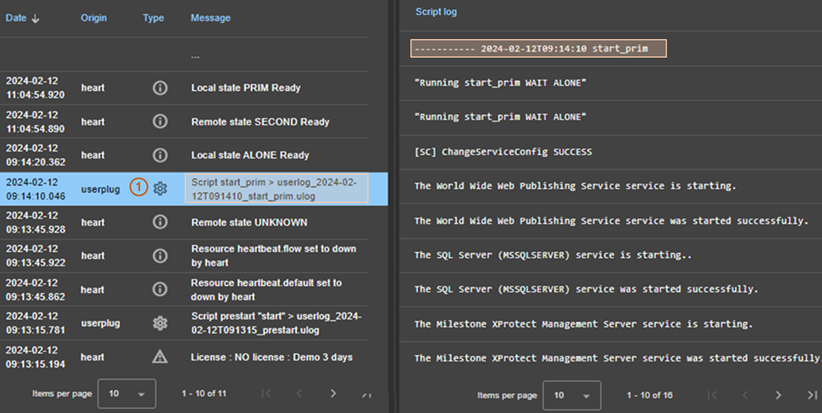The height and width of the screenshot is (413, 822).
Task: Click the warning triangle icon in the License row
Action: coord(159,357)
